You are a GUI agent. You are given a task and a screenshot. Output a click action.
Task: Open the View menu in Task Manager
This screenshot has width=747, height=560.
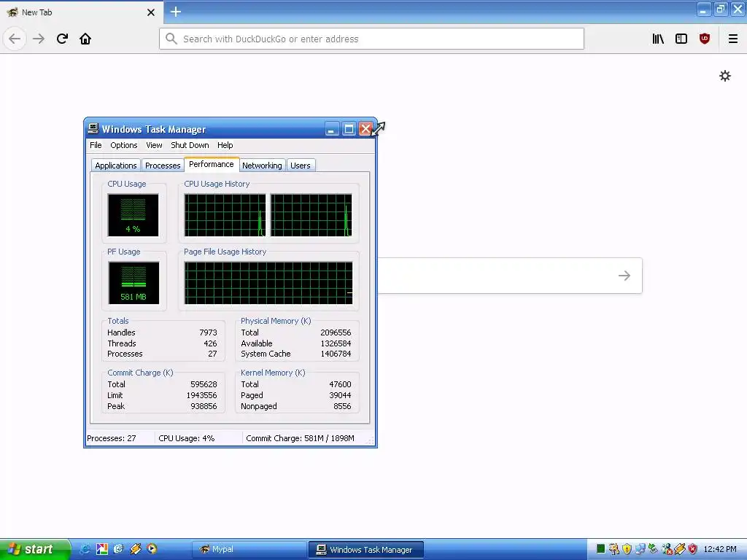tap(154, 145)
